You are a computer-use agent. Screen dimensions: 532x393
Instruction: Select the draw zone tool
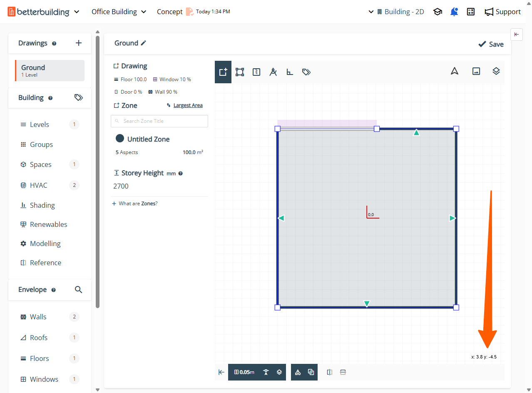tap(223, 72)
